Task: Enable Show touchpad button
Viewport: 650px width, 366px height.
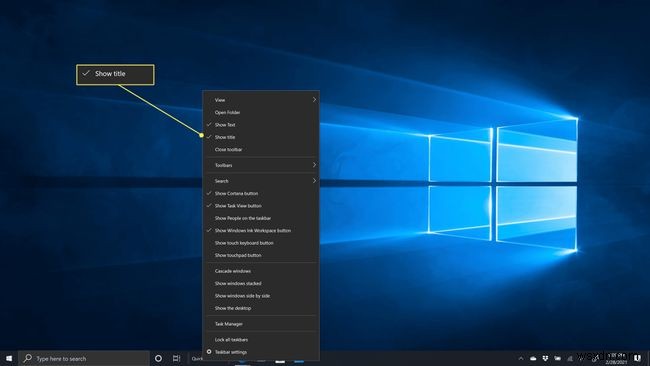Action: (261, 256)
